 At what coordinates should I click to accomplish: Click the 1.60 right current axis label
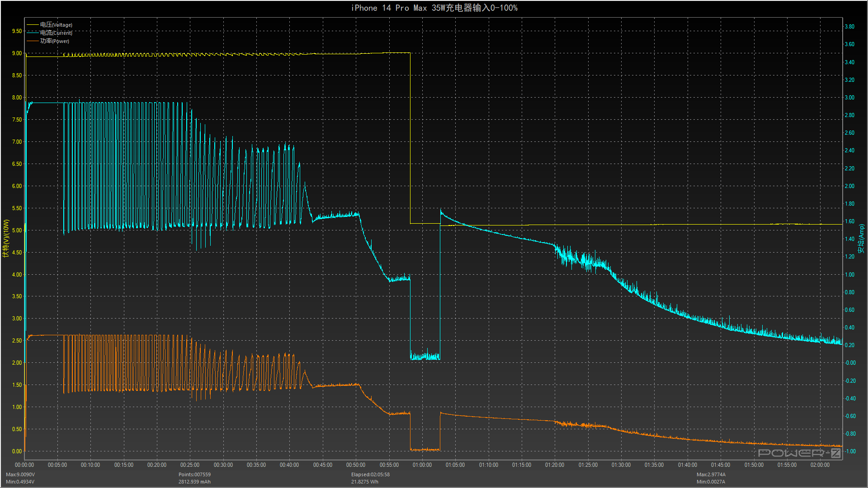click(849, 221)
